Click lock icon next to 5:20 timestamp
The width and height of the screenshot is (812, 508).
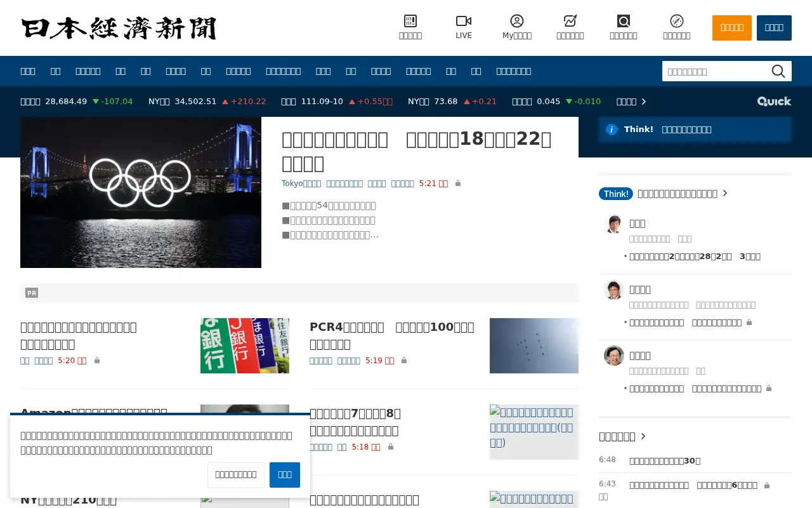[x=97, y=360]
